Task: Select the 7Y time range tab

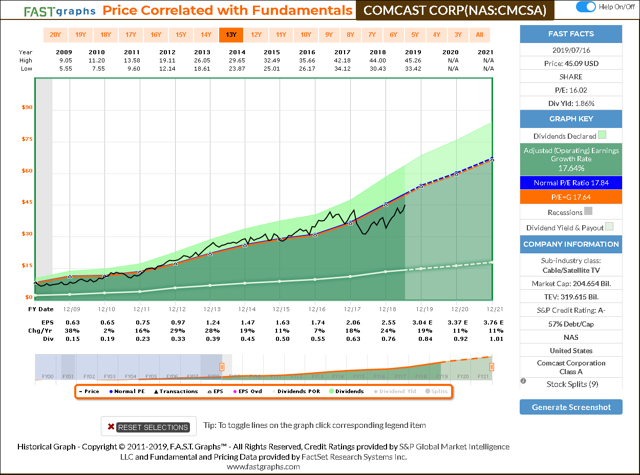Action: pos(372,35)
